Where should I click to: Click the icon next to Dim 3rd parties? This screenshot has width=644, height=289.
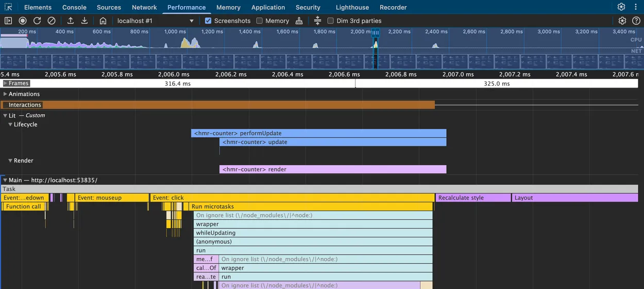point(317,21)
